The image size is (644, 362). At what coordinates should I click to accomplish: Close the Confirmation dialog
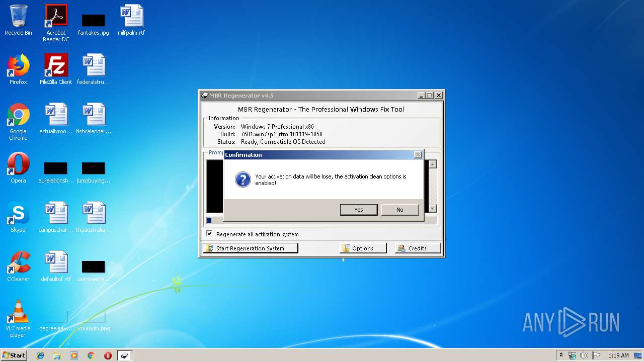click(418, 155)
